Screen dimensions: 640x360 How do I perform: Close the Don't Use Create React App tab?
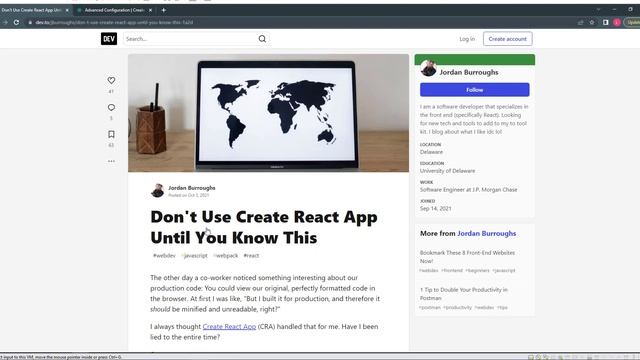click(x=67, y=10)
